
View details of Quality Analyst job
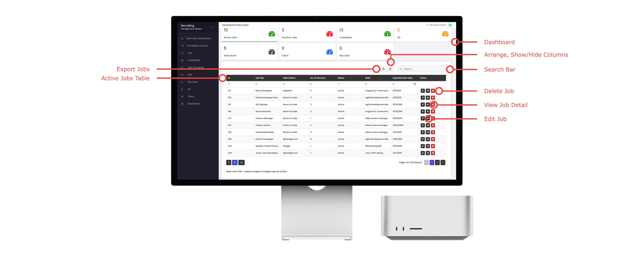point(428,146)
